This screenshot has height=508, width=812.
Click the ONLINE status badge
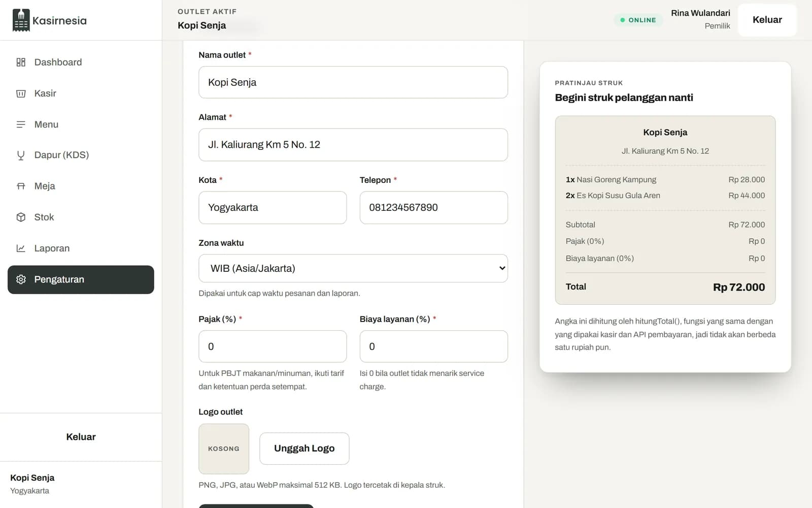(x=638, y=20)
